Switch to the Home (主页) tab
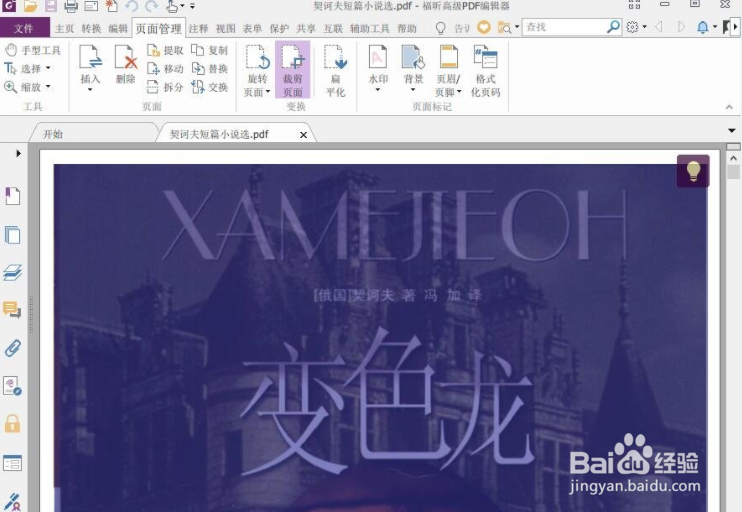 click(x=64, y=28)
